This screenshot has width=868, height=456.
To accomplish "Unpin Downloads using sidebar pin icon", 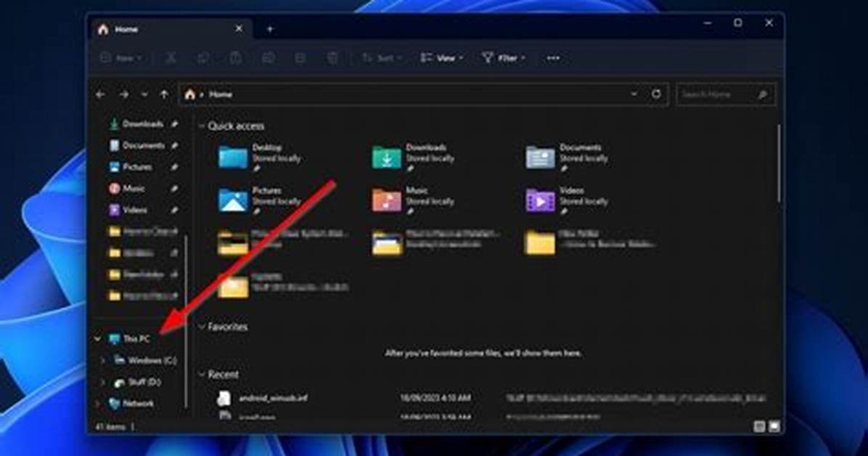I will 174,124.
